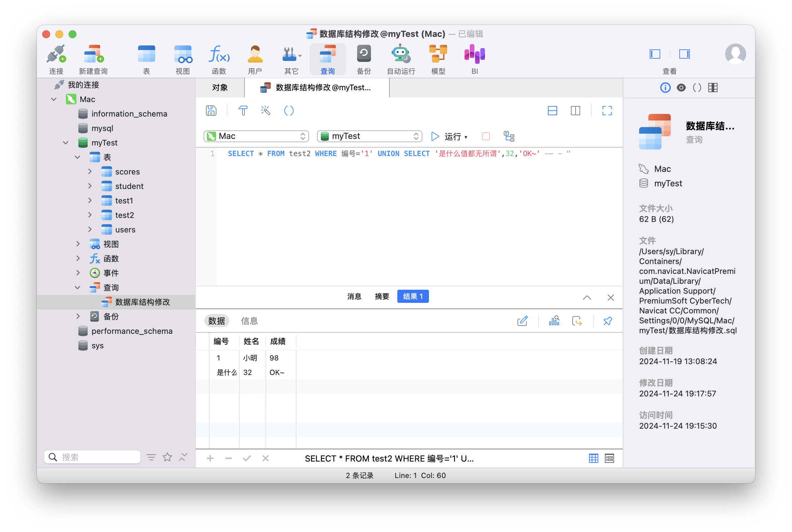The height and width of the screenshot is (532, 792).
Task: Open the Mac connection dropdown
Action: click(256, 136)
